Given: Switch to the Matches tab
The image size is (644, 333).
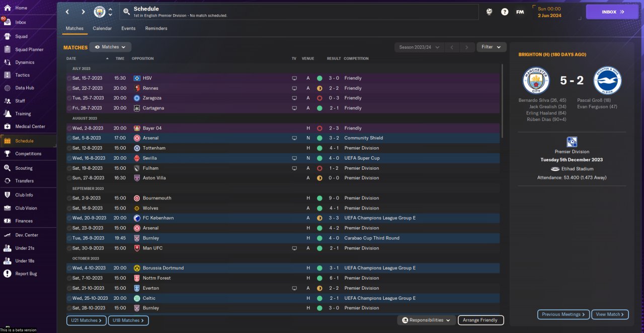Looking at the screenshot, I should [x=74, y=29].
